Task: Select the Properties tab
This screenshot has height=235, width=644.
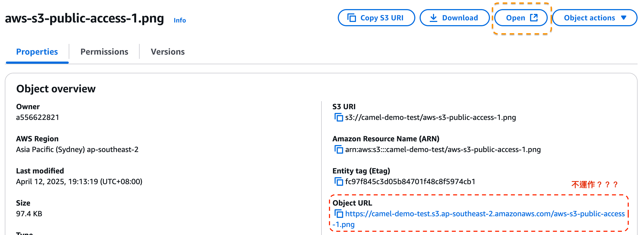Action: coord(37,52)
